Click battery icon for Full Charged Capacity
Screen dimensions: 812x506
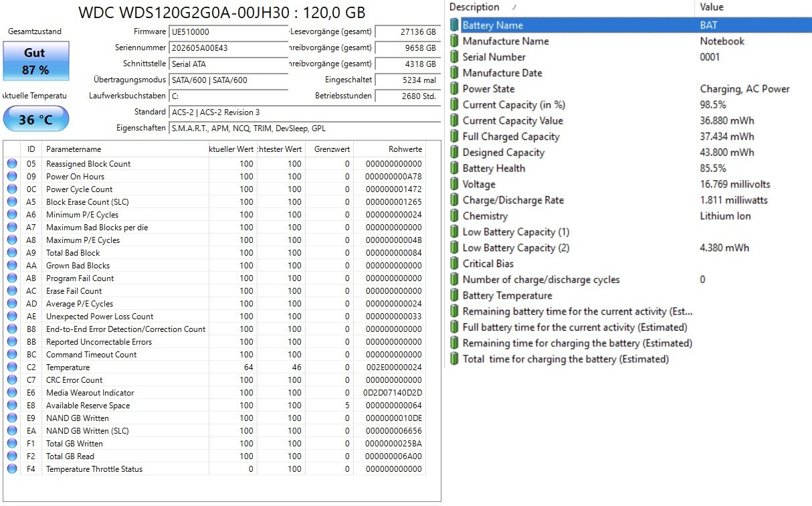click(x=455, y=137)
